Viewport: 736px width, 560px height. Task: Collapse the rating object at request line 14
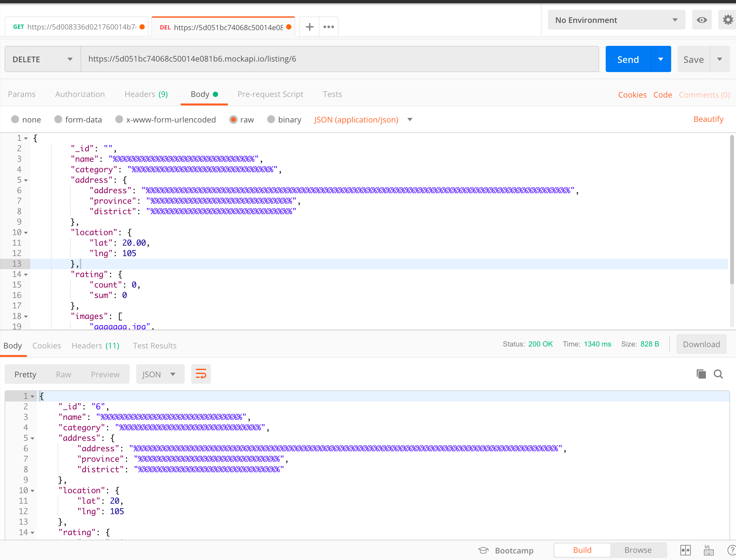coord(26,275)
